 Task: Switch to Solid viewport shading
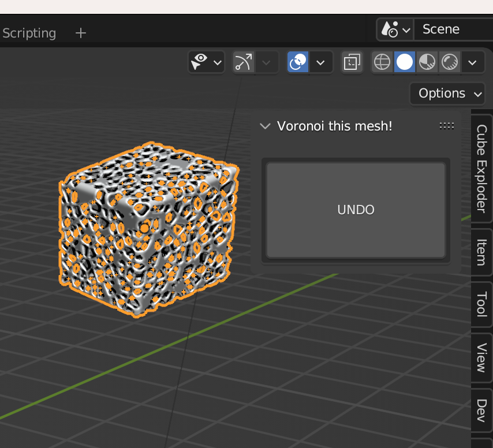point(404,62)
